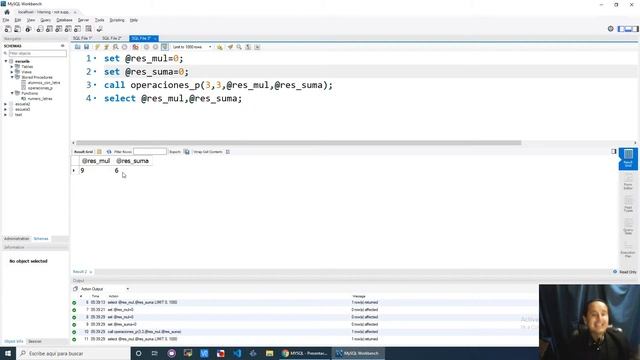Collapse the Stored Procedures node
The width and height of the screenshot is (640, 360).
pyautogui.click(x=12, y=77)
